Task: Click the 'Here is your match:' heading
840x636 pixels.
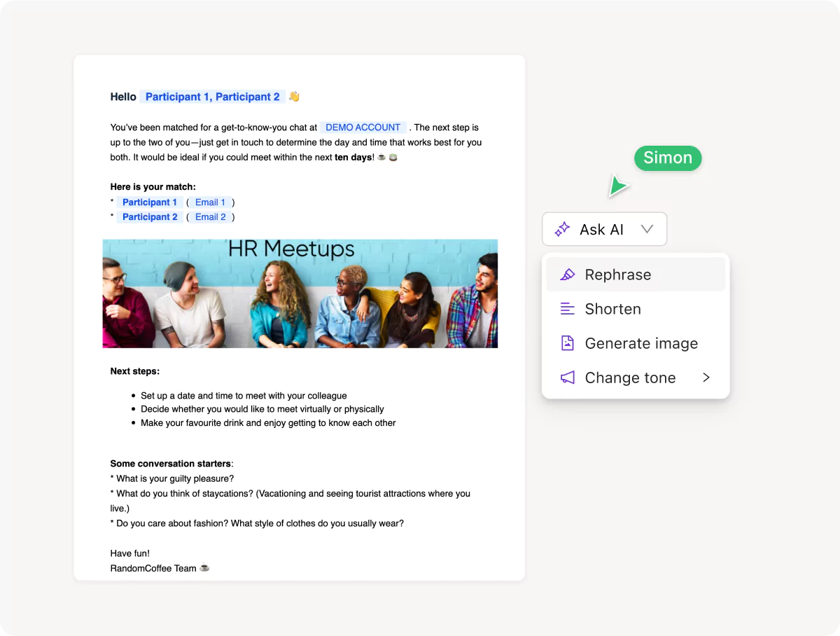Action: pyautogui.click(x=153, y=187)
